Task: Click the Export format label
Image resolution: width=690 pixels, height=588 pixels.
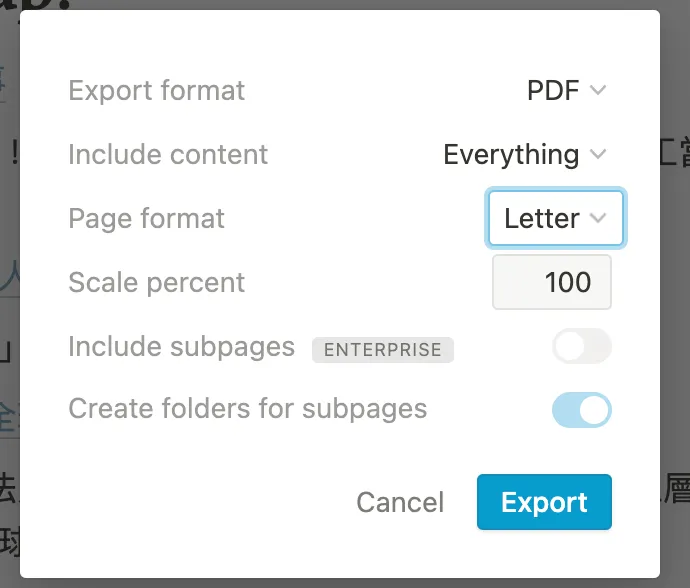Action: point(157,91)
